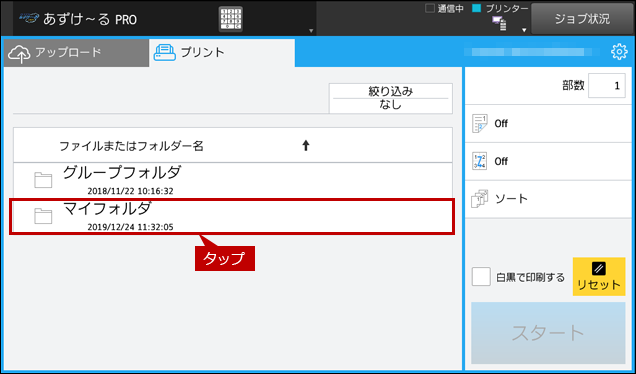Toggle the プリンター indicator box
Viewport: 636px width, 374px height.
[x=477, y=8]
